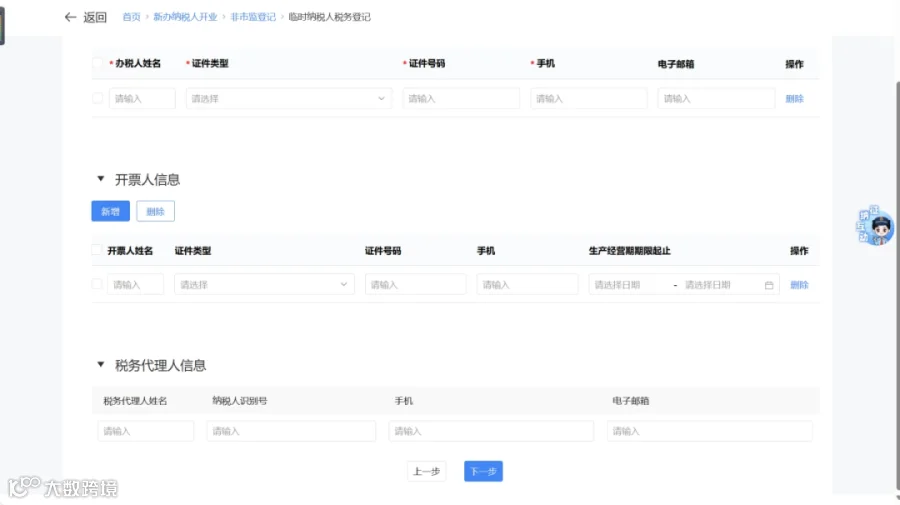
Task: Click the back arrow icon next to 返回
Action: pos(71,17)
